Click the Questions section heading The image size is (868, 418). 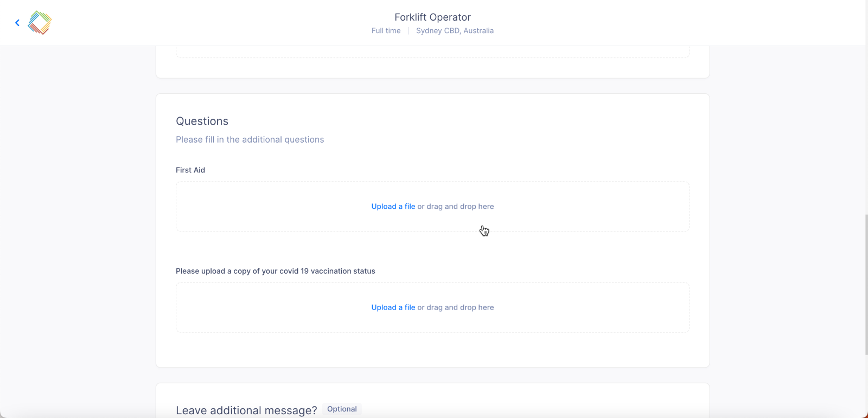202,121
